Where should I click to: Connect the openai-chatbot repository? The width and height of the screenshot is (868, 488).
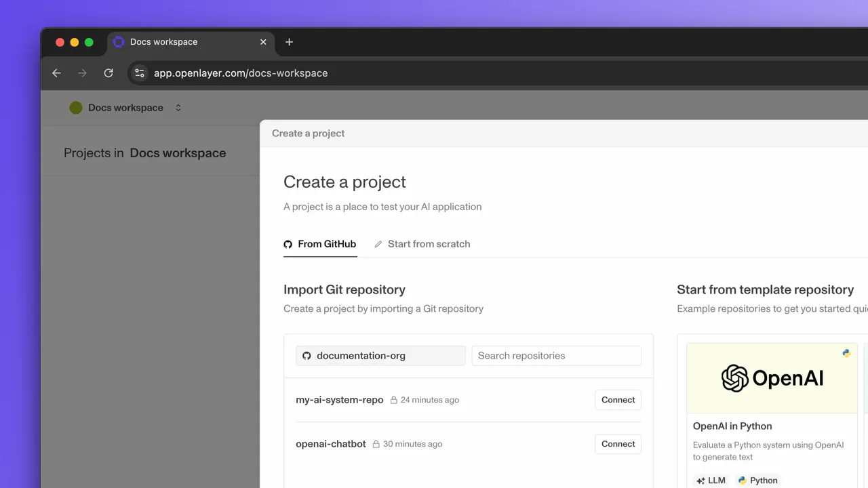click(618, 444)
